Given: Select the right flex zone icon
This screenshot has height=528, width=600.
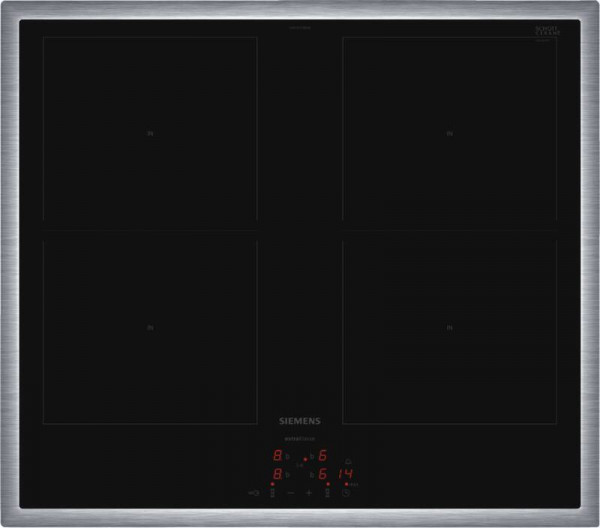Looking at the screenshot, I should 327,493.
